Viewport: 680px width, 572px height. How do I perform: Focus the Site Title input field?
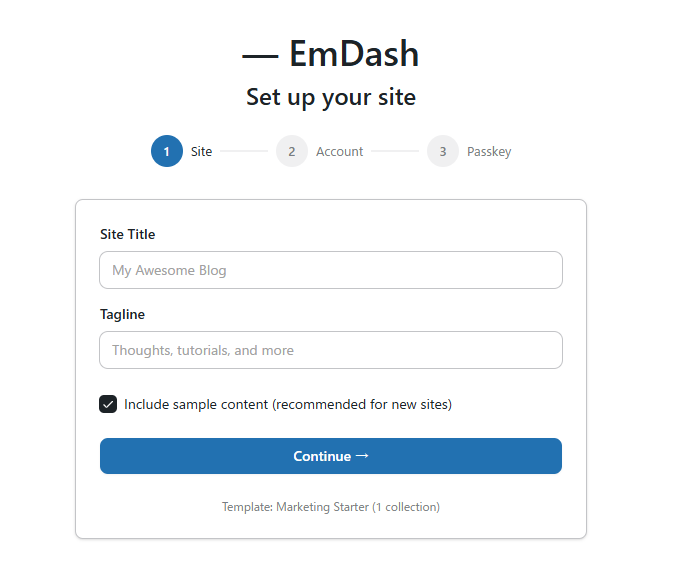331,270
